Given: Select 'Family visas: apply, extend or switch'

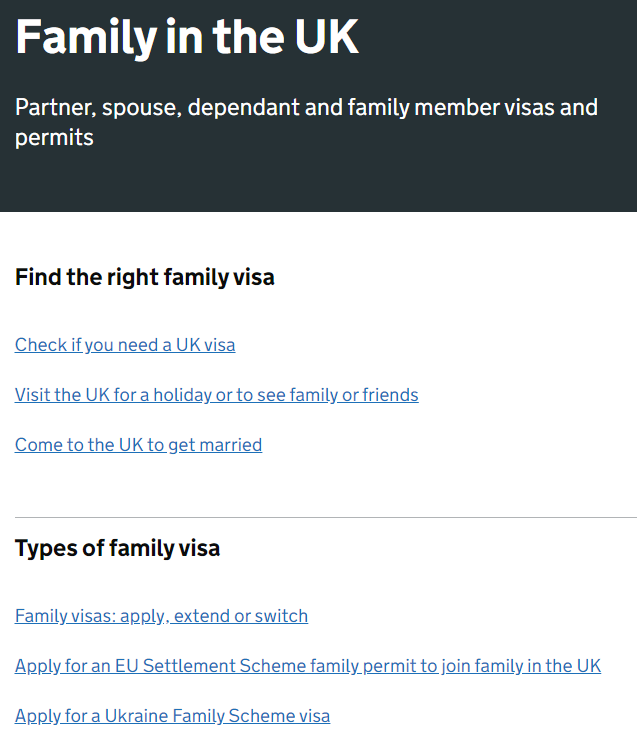Looking at the screenshot, I should coord(161,616).
